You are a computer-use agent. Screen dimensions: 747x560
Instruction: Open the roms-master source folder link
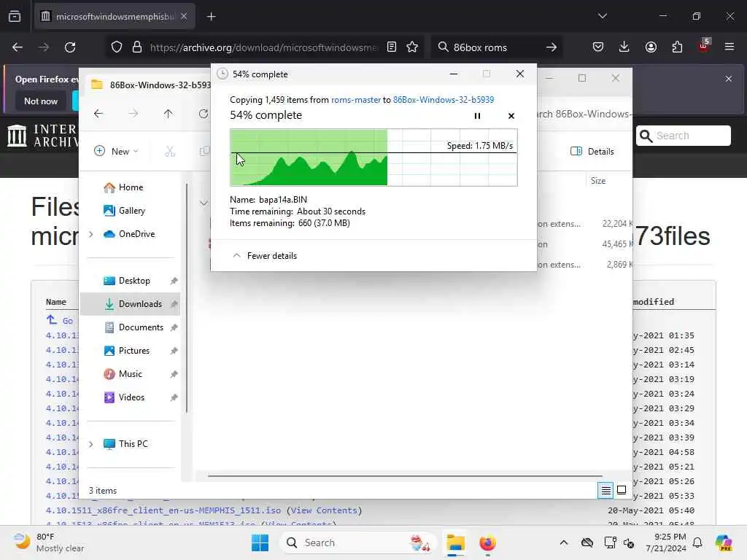pyautogui.click(x=356, y=99)
